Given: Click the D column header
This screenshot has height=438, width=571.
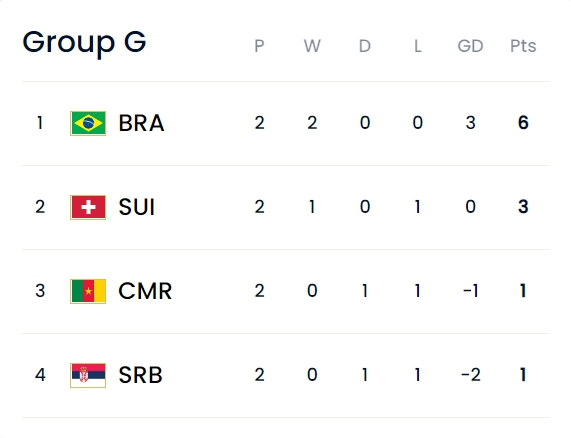Looking at the screenshot, I should point(365,46).
